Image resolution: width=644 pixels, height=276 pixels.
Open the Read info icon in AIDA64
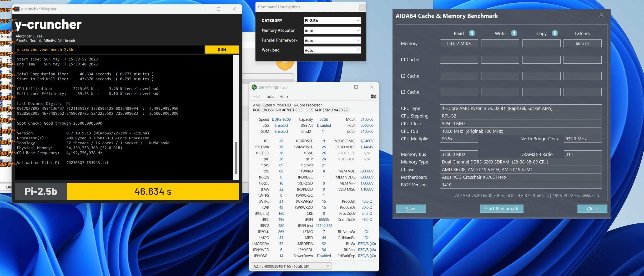(472, 33)
